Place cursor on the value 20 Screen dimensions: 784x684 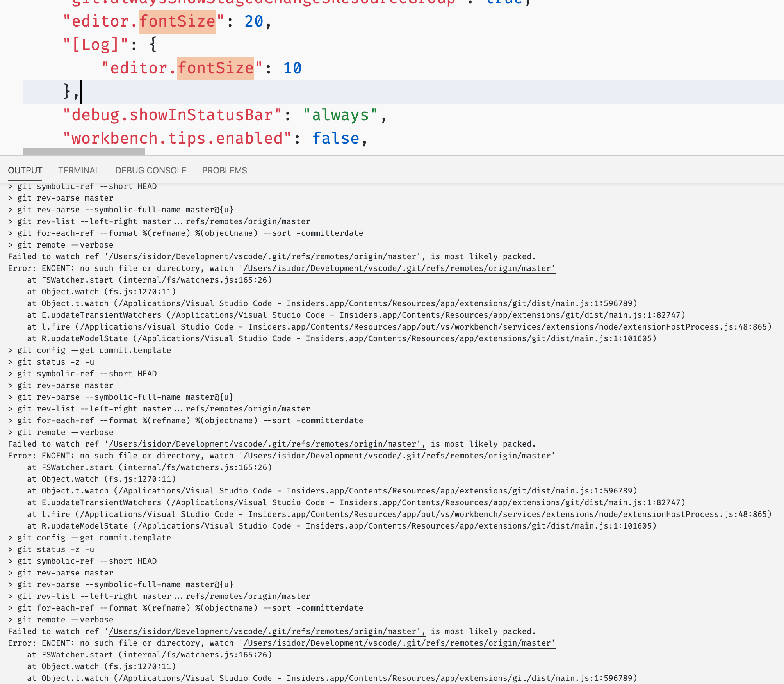[253, 21]
